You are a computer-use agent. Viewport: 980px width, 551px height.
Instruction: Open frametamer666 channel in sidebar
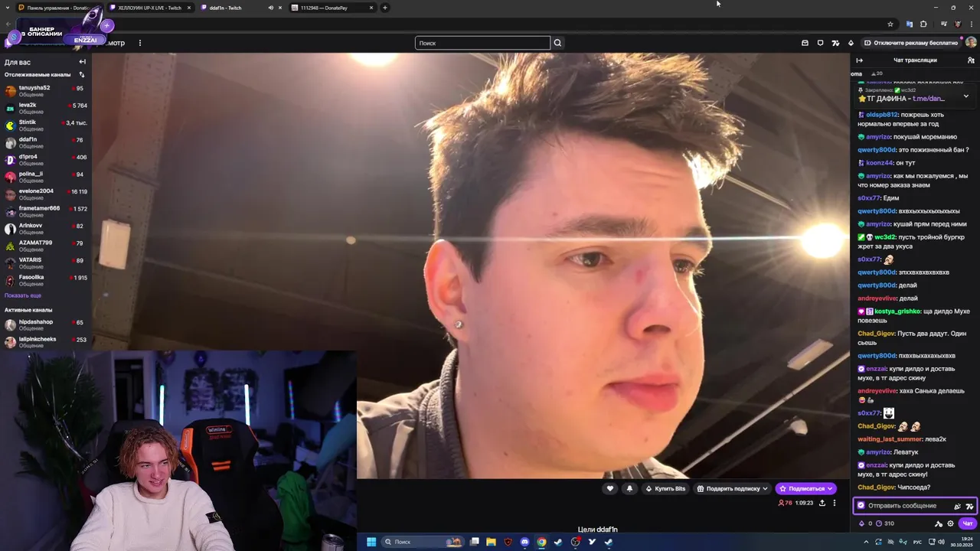[46, 211]
